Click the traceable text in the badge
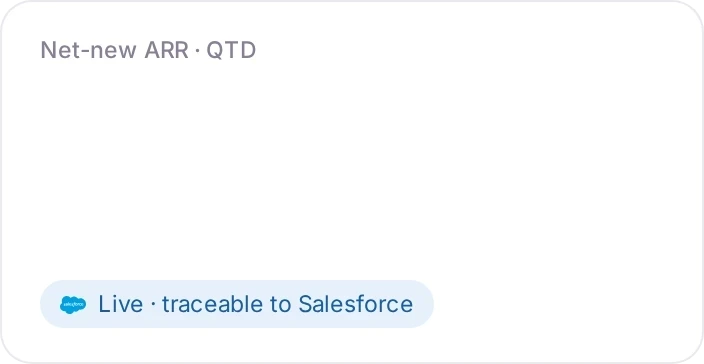Screen dimensions: 704x364 click(x=212, y=304)
